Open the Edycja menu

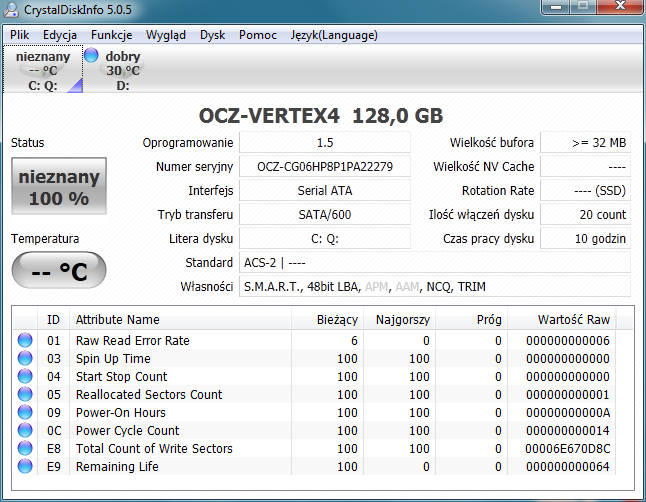[60, 35]
